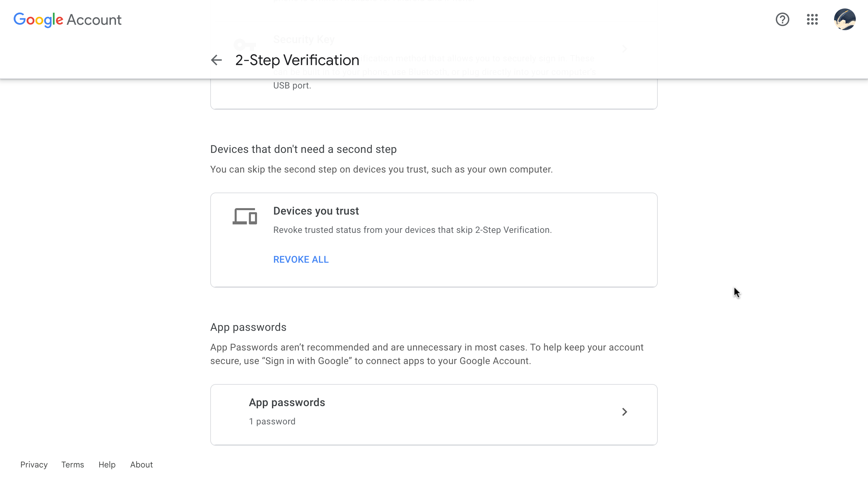Go back using the left arrow
Viewport: 868px width, 481px height.
(216, 60)
